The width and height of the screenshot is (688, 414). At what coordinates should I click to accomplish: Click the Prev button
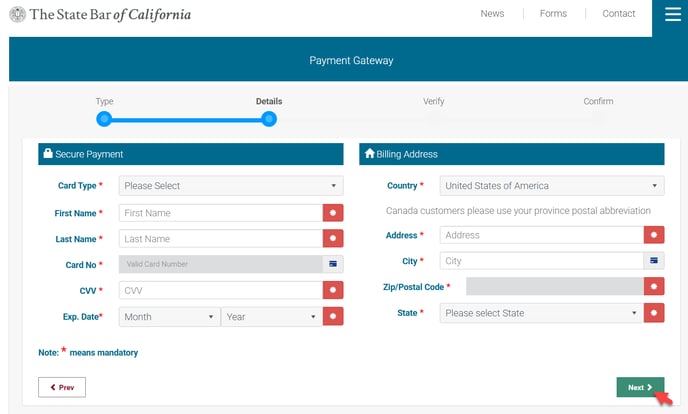pos(62,387)
